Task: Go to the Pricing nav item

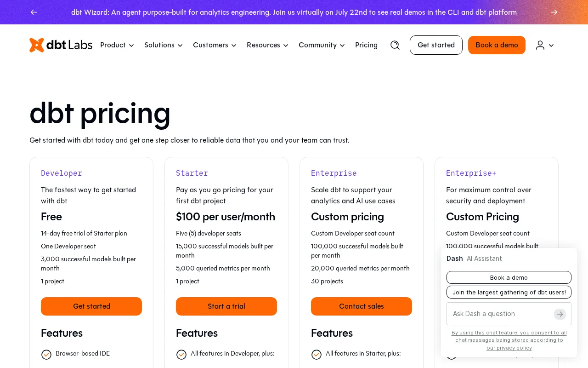Action: pyautogui.click(x=366, y=45)
